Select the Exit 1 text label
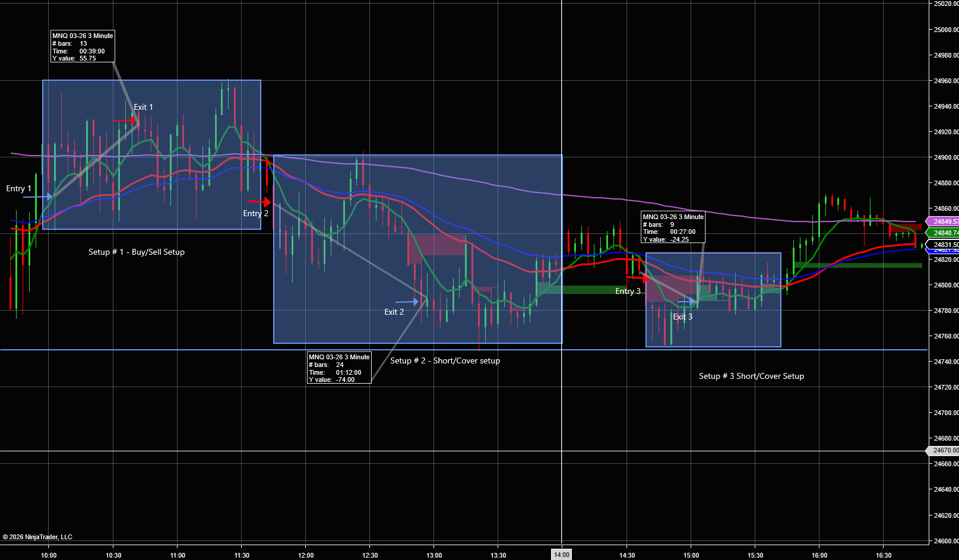Viewport: 959px width, 560px height. coord(143,107)
